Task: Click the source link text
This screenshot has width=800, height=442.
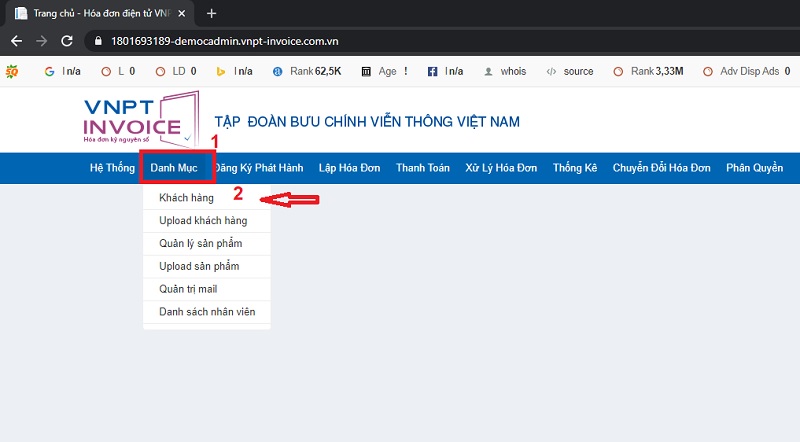Action: coord(579,71)
